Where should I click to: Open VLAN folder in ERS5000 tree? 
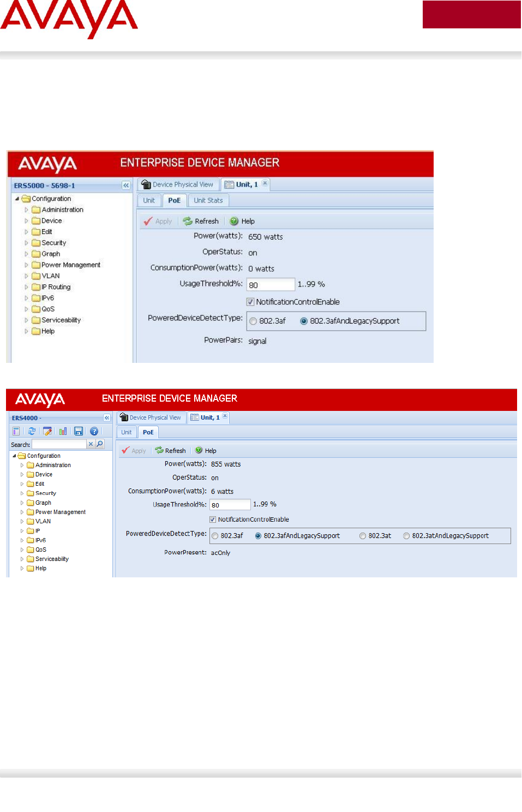(46, 276)
